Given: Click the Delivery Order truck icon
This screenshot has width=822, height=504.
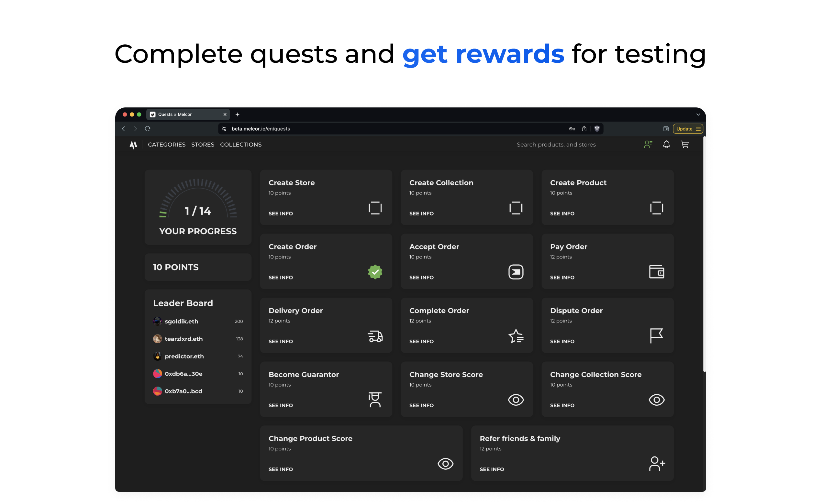Looking at the screenshot, I should 375,336.
